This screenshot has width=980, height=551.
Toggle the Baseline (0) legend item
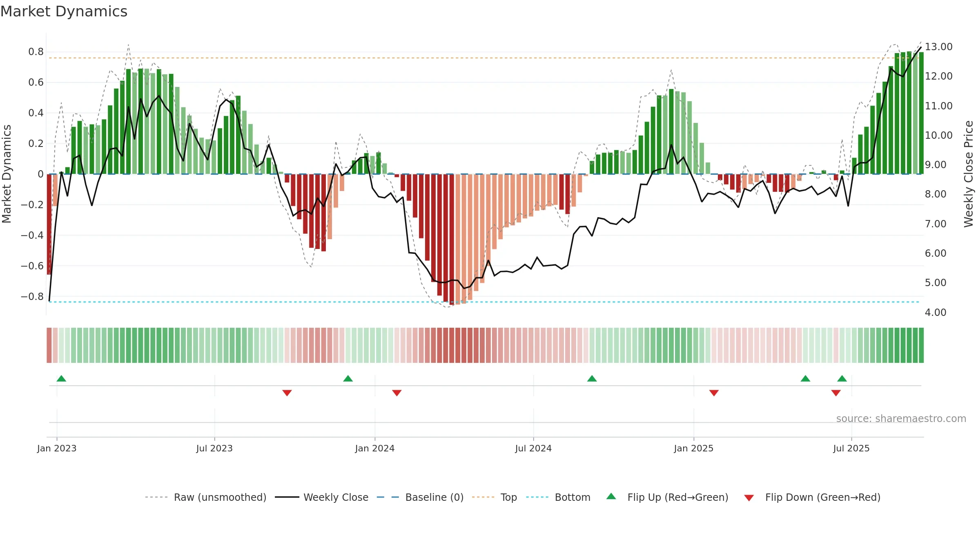click(420, 497)
